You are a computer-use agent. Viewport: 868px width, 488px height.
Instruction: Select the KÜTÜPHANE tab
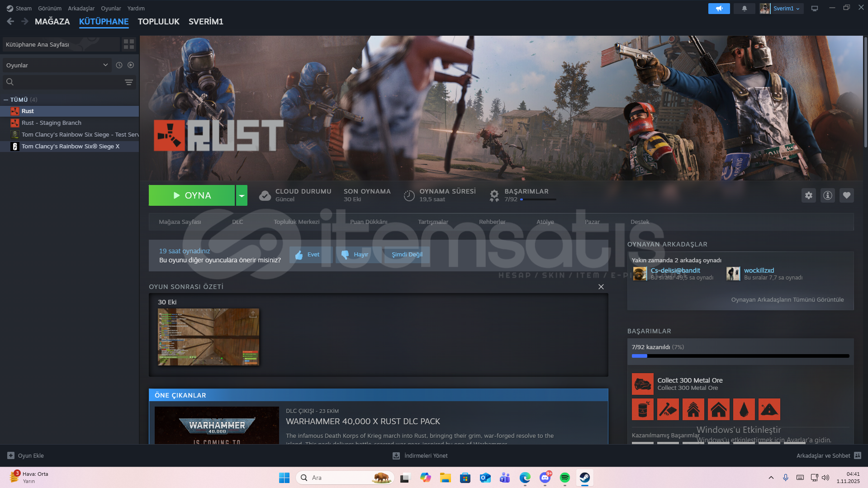[104, 22]
